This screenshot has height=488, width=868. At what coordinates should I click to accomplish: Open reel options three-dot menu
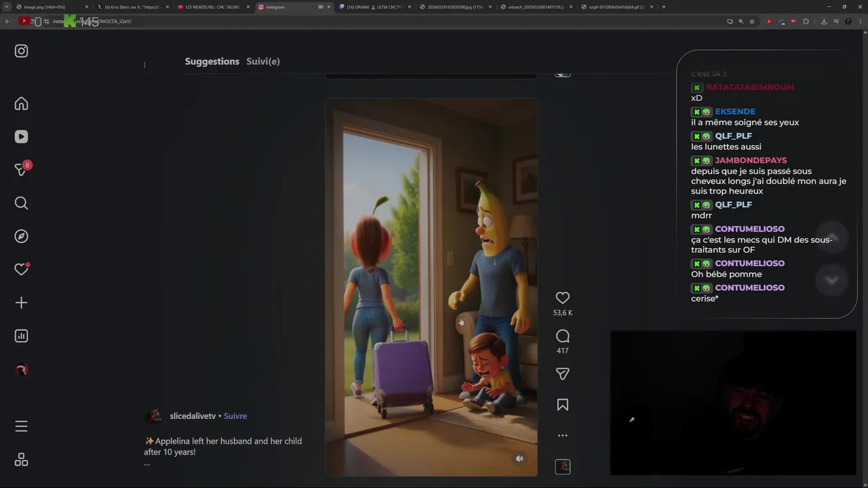pos(562,436)
